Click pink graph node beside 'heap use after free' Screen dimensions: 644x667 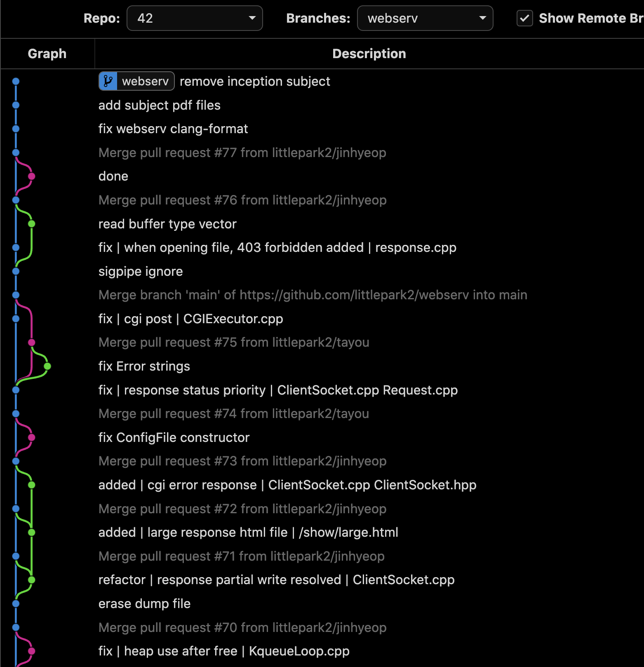pos(31,651)
